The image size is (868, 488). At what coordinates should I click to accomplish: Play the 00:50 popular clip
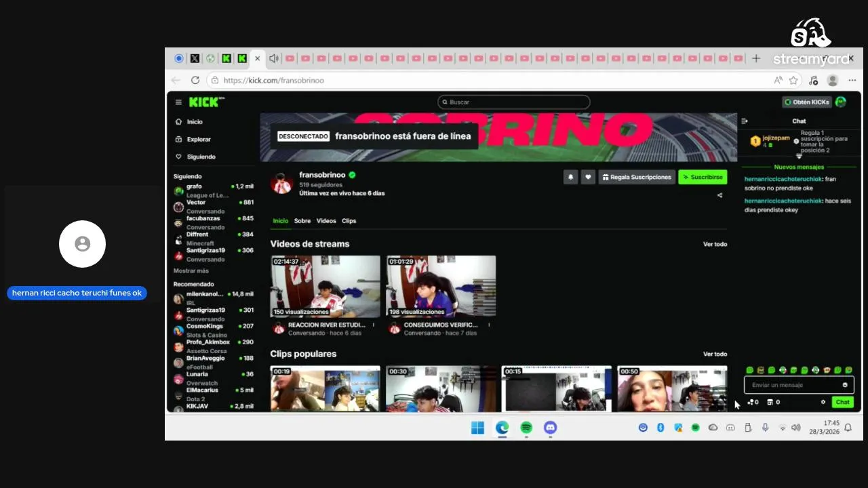(672, 388)
